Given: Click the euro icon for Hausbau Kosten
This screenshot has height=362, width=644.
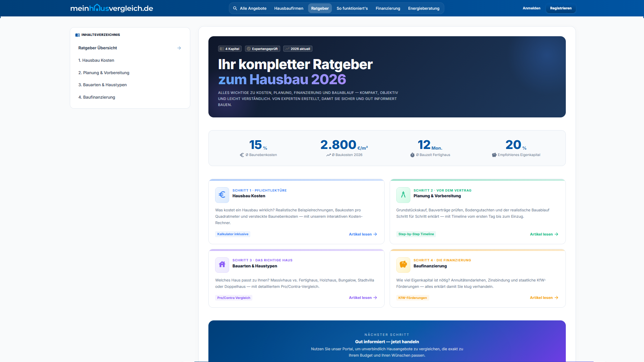Looking at the screenshot, I should point(222,195).
